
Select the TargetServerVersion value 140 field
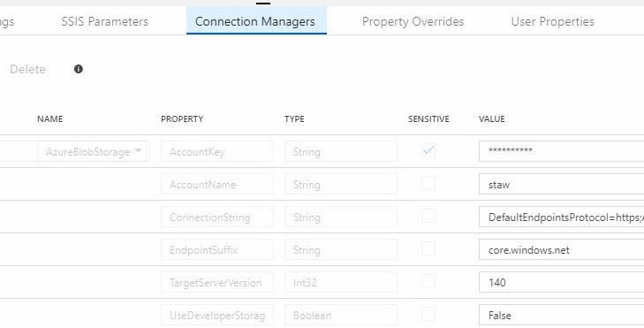tap(562, 282)
